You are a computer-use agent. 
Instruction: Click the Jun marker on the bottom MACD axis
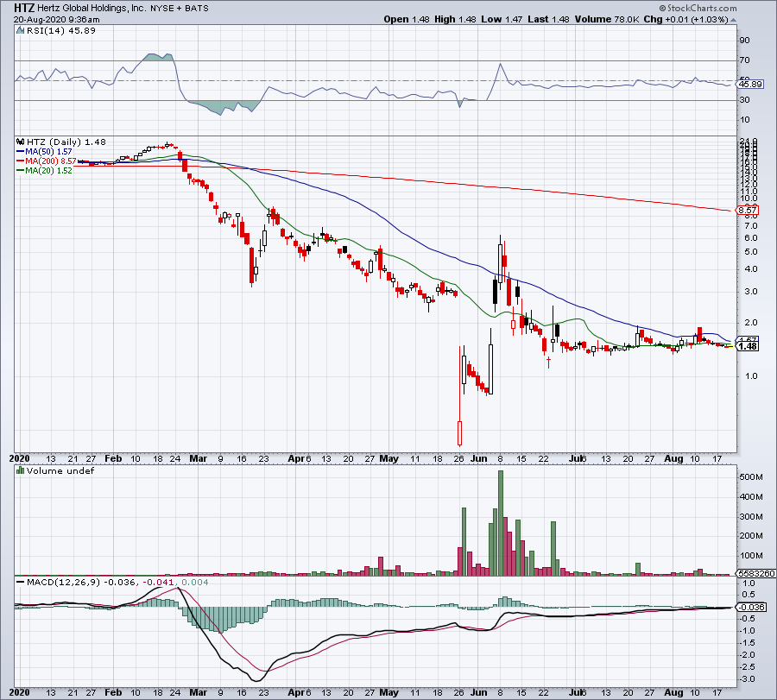coord(478,692)
